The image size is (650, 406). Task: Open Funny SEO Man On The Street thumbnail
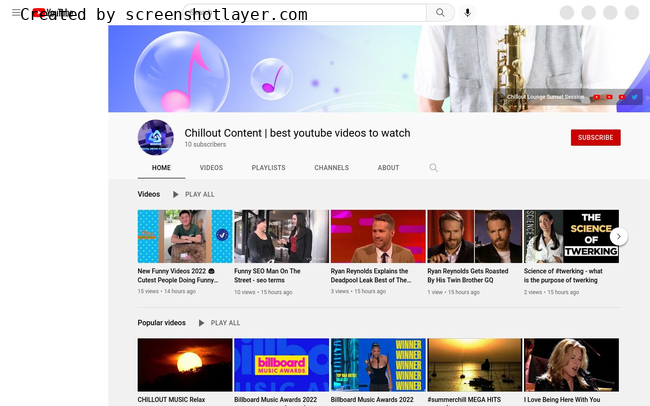click(281, 236)
